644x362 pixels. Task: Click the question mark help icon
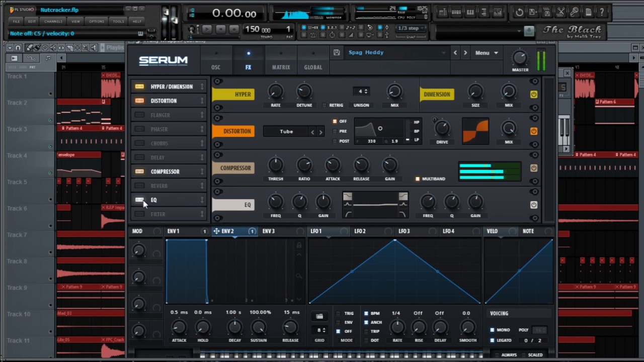602,12
